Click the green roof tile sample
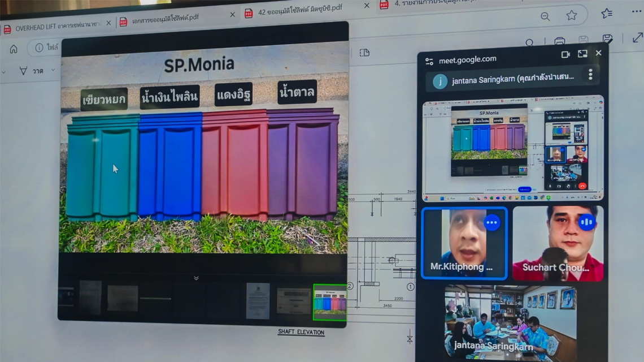 point(103,168)
